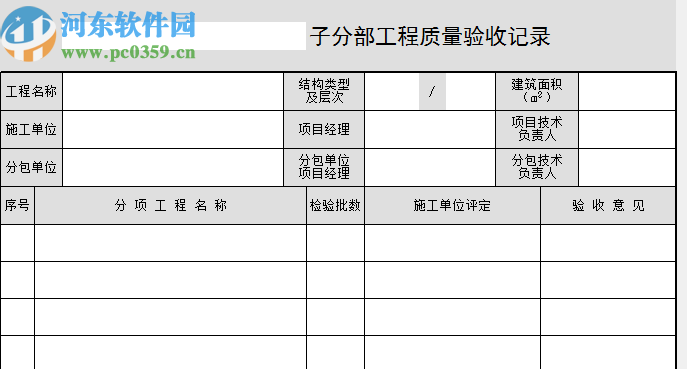Click the 工程名称 label cell

coord(32,92)
